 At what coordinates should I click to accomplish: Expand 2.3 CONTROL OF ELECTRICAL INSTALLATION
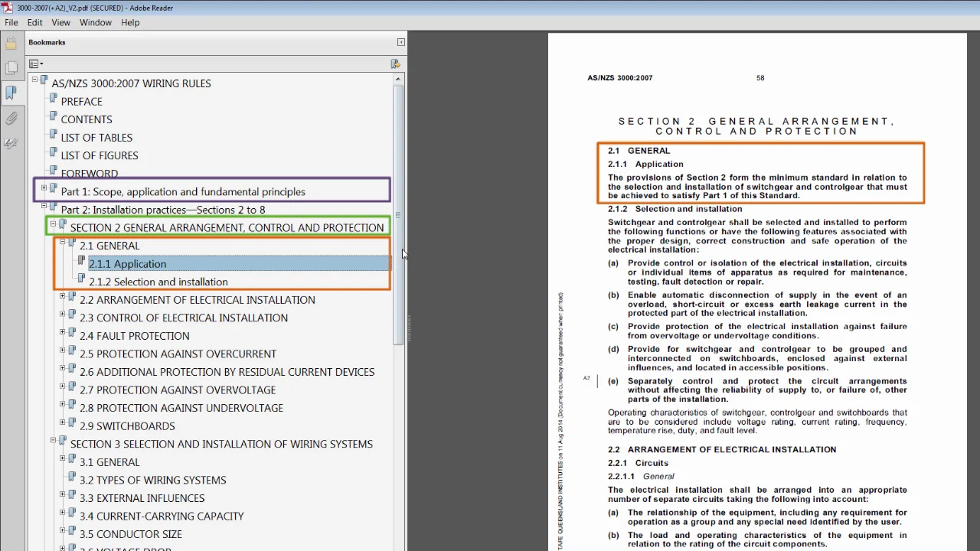(63, 315)
